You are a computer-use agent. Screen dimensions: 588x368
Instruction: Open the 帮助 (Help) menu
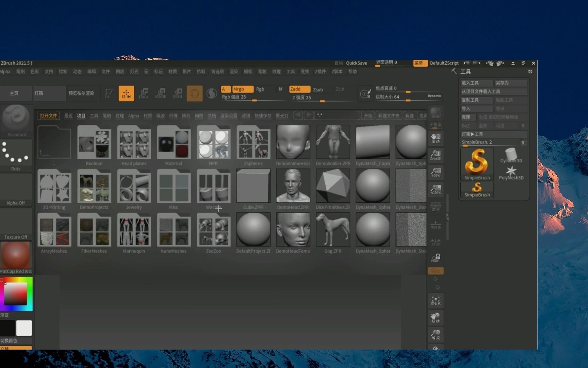point(353,72)
